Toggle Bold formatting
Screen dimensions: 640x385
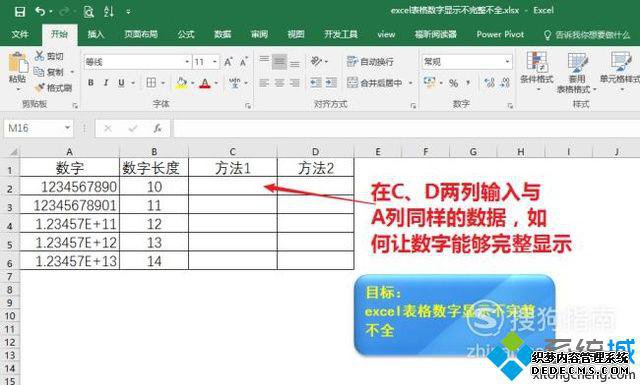[91, 83]
